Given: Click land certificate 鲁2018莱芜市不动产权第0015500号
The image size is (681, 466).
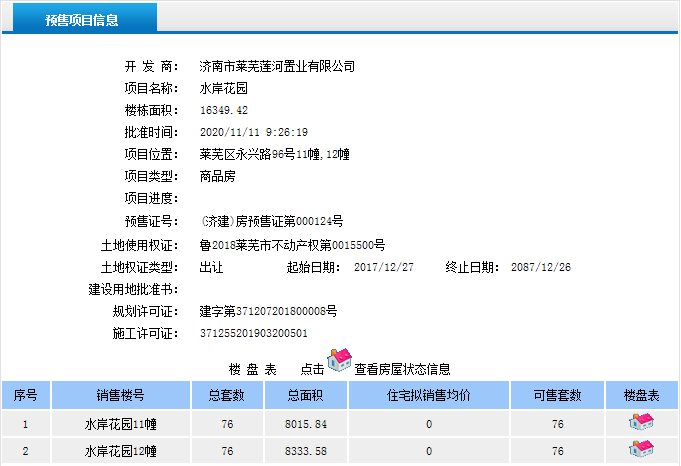Looking at the screenshot, I should tap(292, 245).
